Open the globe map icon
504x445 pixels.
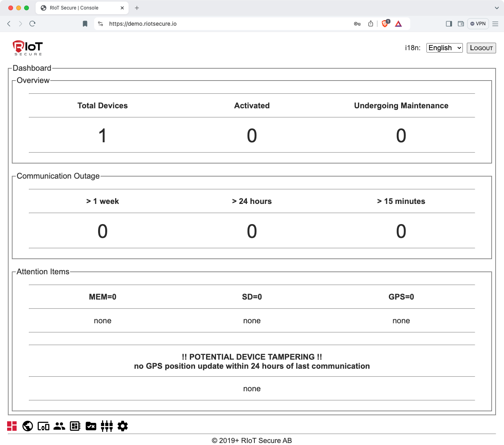click(x=28, y=426)
